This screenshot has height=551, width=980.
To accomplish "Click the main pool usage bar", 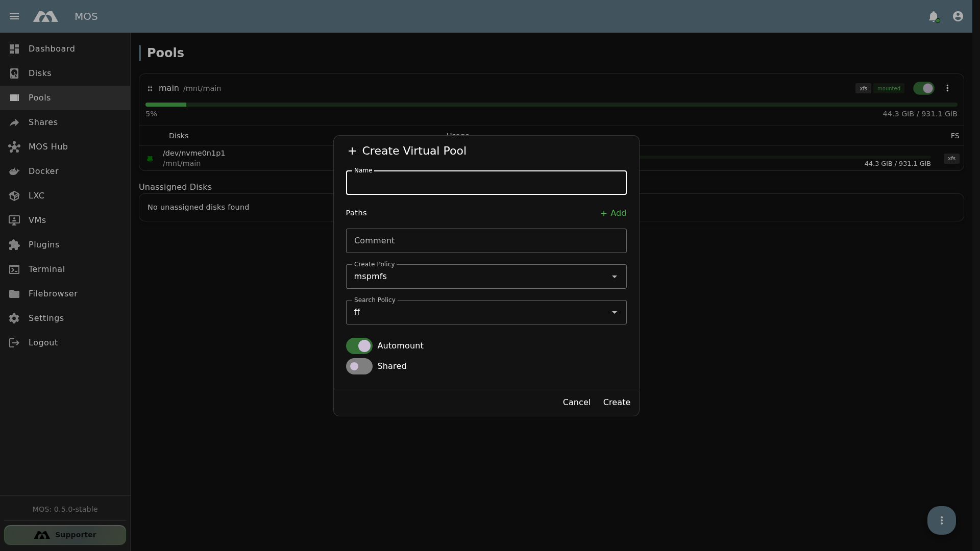I will (x=551, y=105).
